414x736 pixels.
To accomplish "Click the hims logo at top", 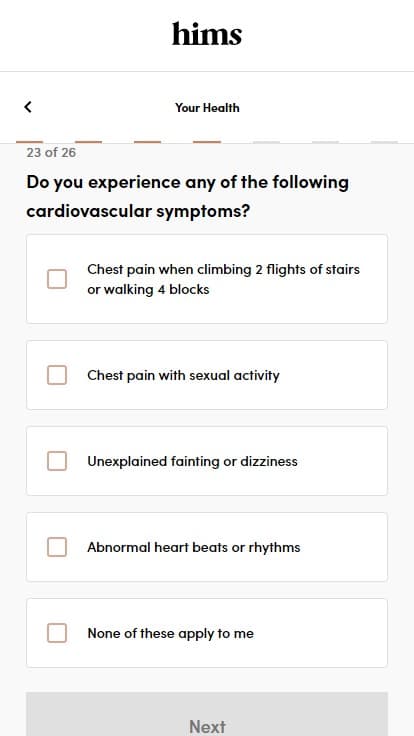I will pos(207,34).
